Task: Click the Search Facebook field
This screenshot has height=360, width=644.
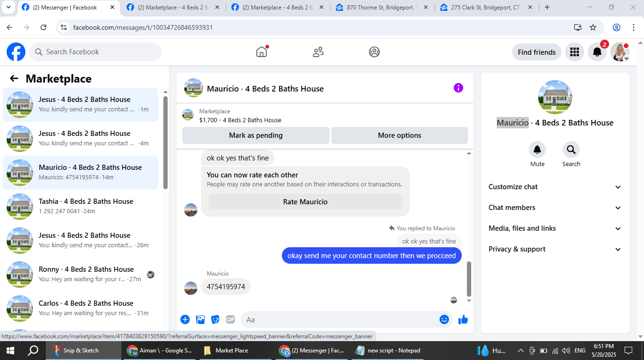Action: [95, 52]
